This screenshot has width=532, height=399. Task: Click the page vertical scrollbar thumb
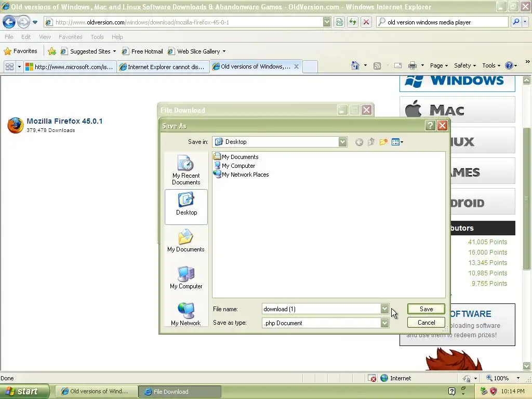(x=527, y=198)
